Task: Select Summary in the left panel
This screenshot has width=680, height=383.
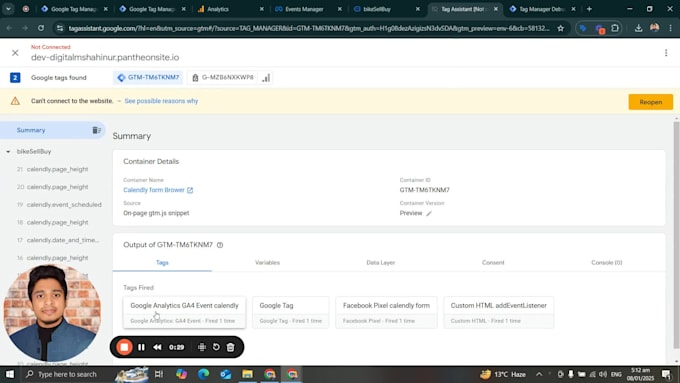Action: click(31, 130)
